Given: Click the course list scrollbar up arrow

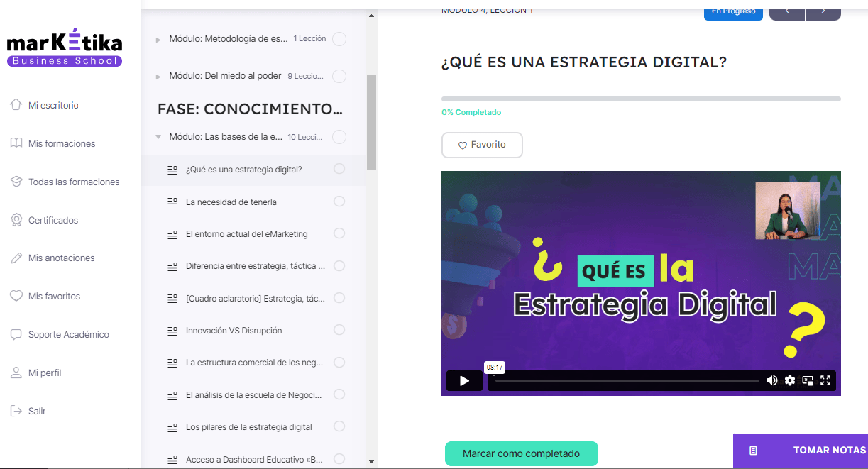Looking at the screenshot, I should tap(372, 15).
